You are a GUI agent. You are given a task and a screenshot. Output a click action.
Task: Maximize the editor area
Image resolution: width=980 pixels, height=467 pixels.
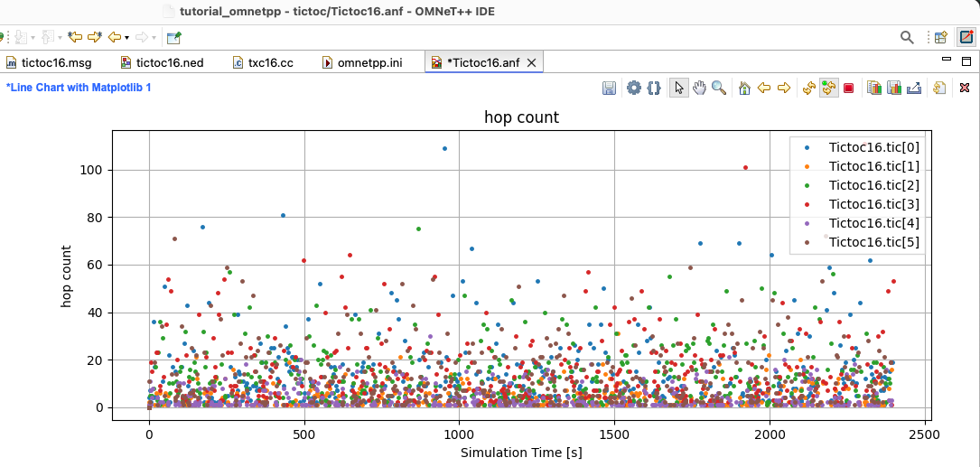[966, 61]
